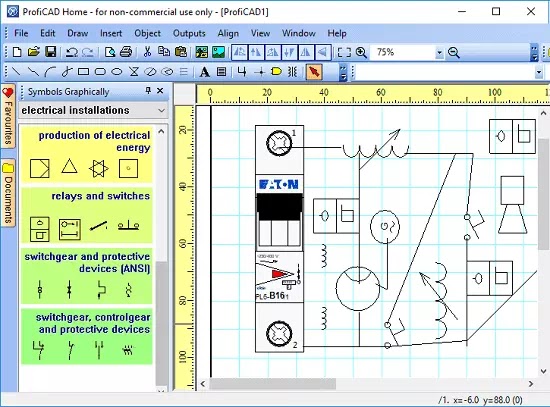Click the scissors Cut icon
This screenshot has height=407, width=550.
click(147, 52)
